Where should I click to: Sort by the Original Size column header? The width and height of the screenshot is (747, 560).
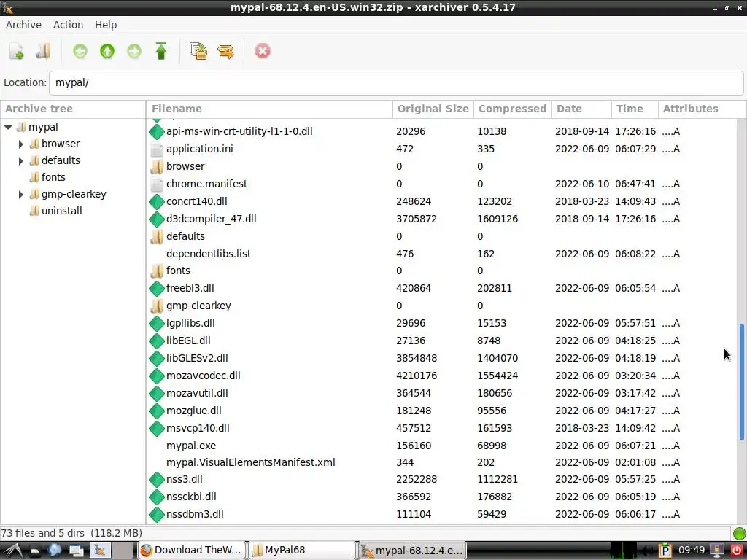click(x=433, y=109)
